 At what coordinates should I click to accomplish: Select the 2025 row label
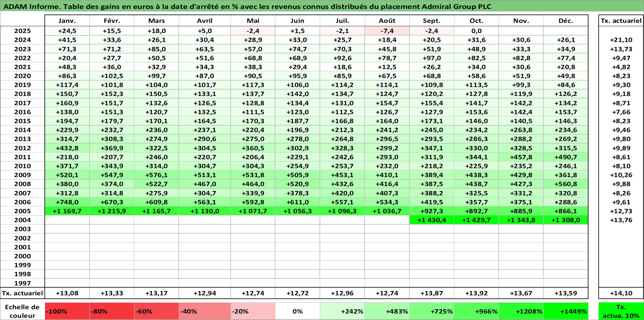point(23,31)
